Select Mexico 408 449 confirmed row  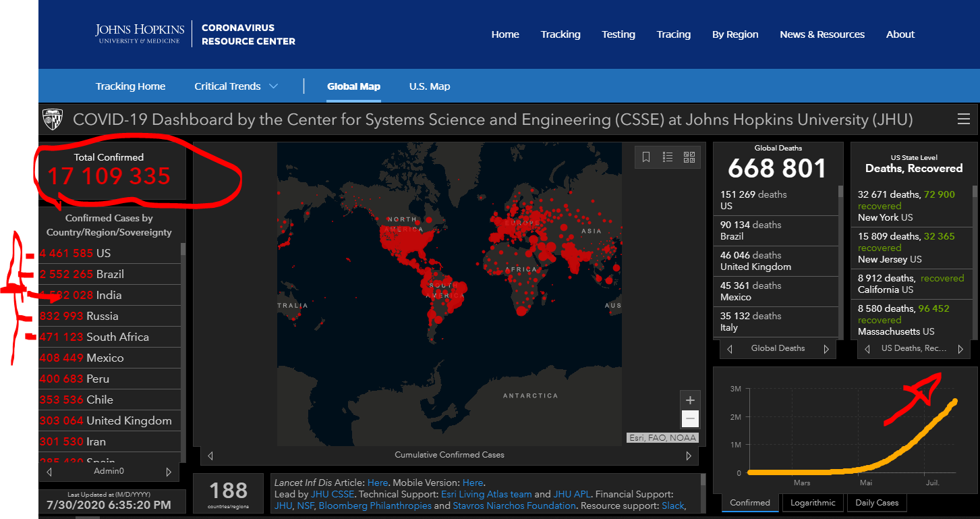point(109,358)
